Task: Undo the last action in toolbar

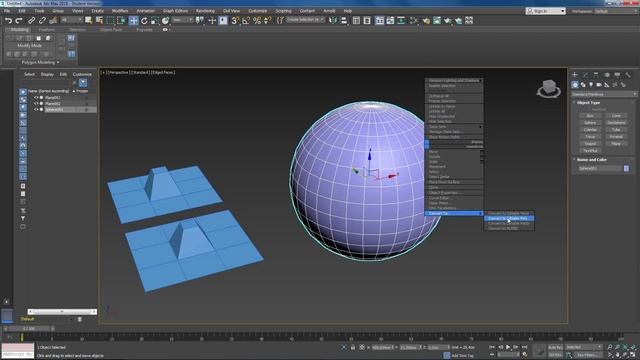Action: click(9, 20)
